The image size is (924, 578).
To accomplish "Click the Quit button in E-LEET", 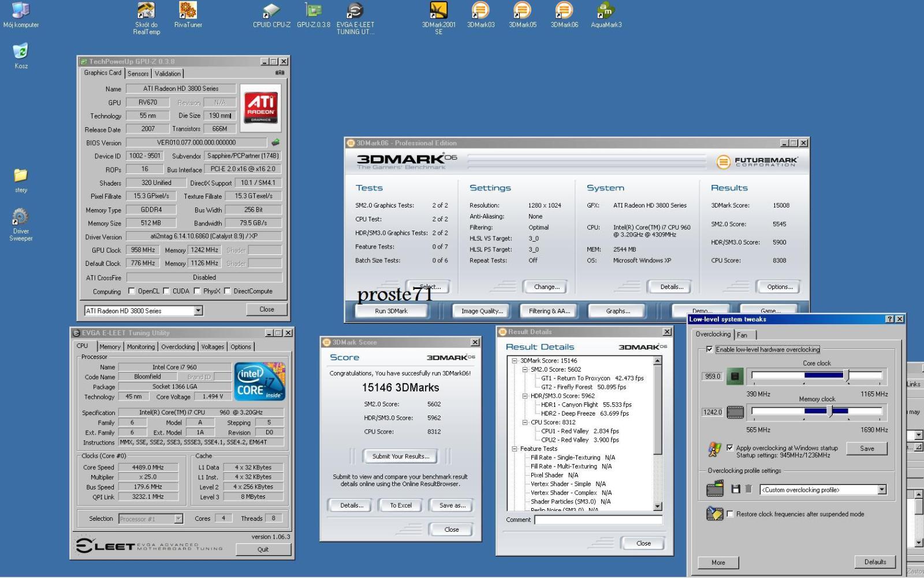I will pos(263,550).
